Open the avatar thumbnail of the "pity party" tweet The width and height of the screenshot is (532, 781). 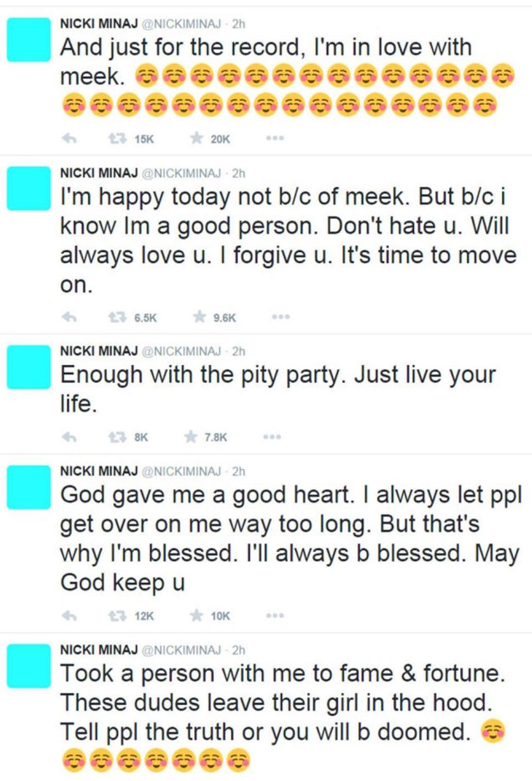(x=29, y=367)
